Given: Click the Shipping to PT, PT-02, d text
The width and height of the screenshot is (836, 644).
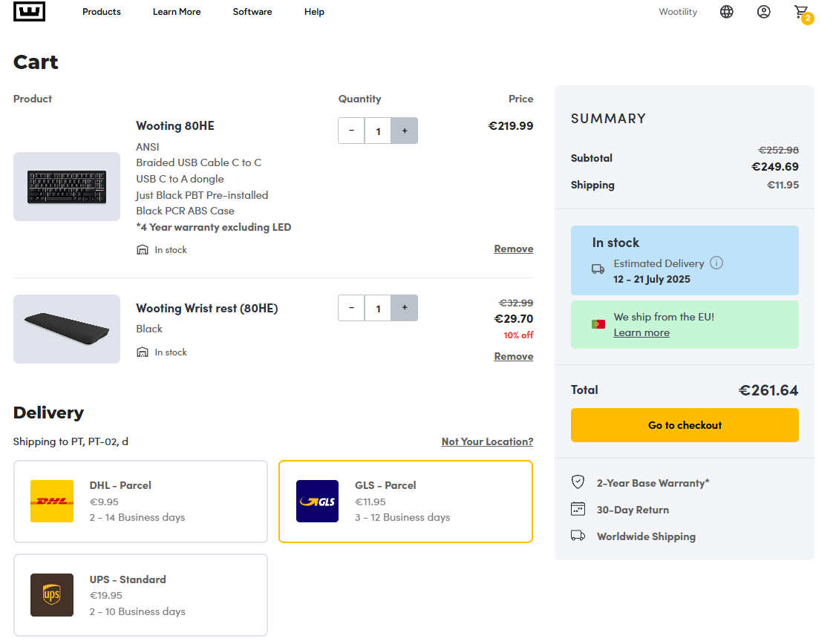Looking at the screenshot, I should coord(71,441).
